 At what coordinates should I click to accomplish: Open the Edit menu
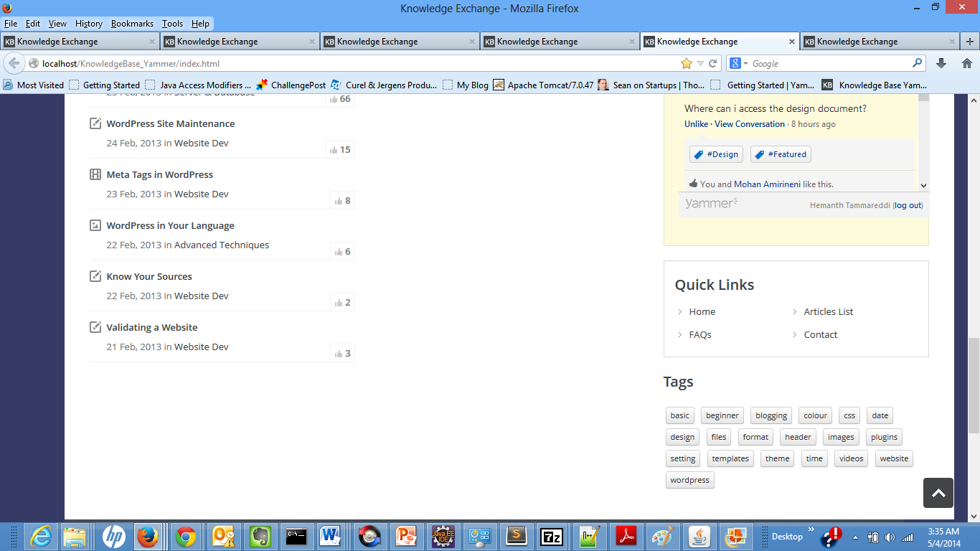[33, 24]
